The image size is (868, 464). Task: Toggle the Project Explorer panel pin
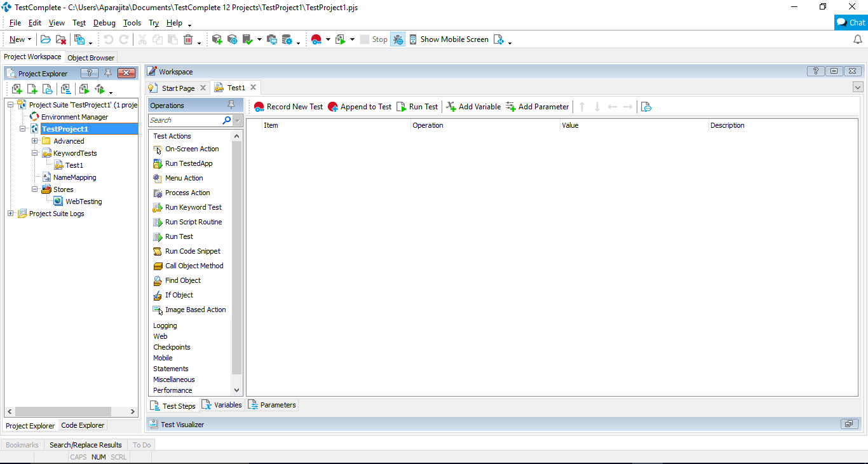[108, 73]
